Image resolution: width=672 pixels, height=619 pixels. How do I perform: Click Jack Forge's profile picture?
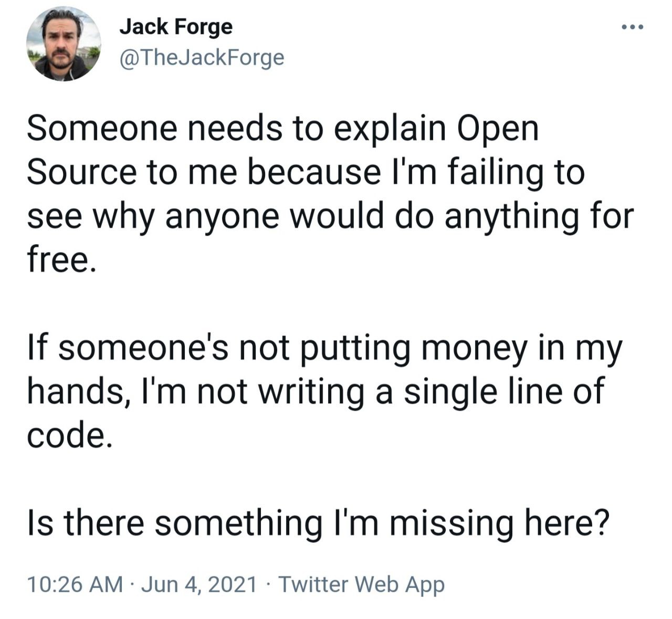pos(64,44)
